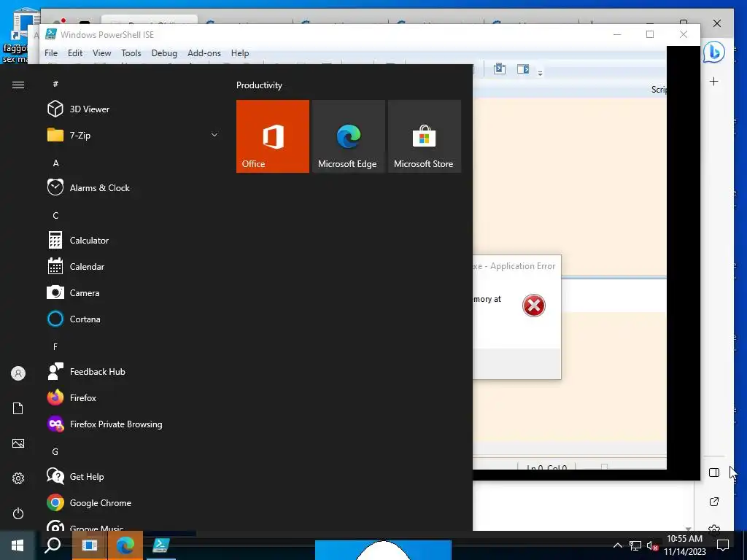
Task: Click the Power button in Start
Action: tap(18, 513)
